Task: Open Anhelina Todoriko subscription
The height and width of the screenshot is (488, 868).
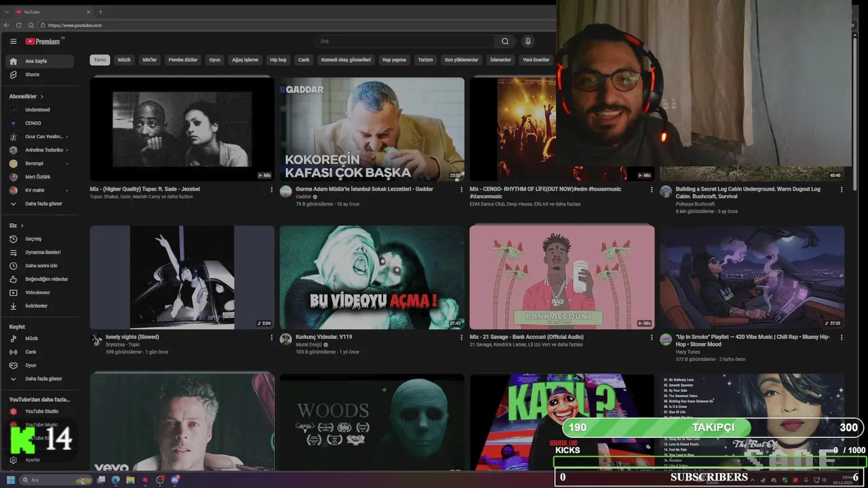Action: 39,150
